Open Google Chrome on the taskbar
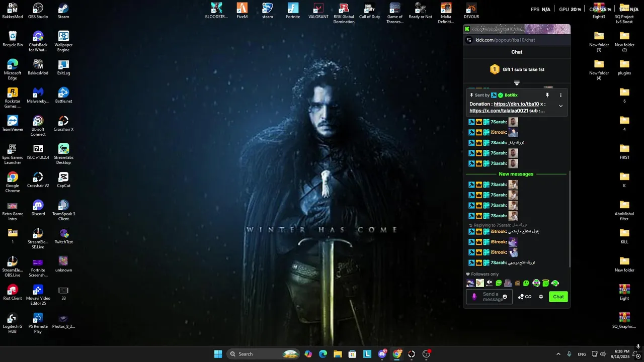Screen dimensions: 644x362 pos(397,354)
